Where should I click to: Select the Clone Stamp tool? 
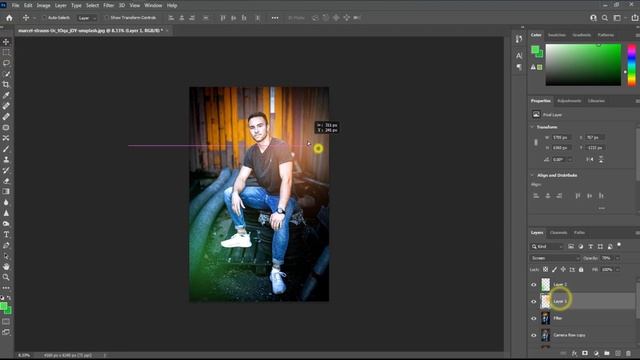pyautogui.click(x=6, y=160)
